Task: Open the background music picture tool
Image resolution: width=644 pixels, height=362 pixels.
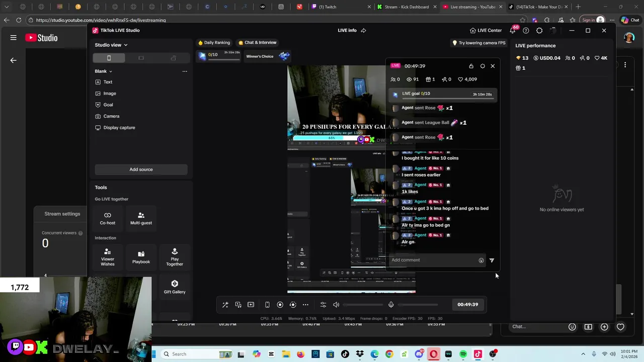Action: point(238,305)
